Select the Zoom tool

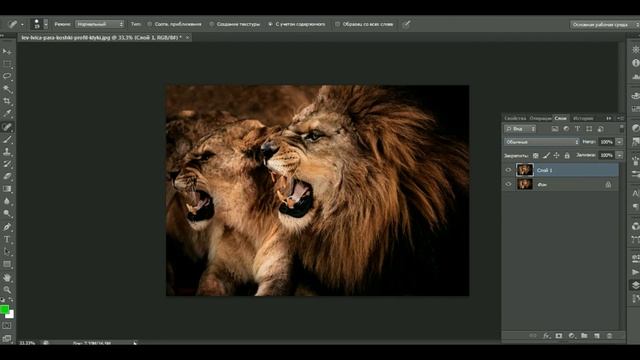[x=7, y=290]
